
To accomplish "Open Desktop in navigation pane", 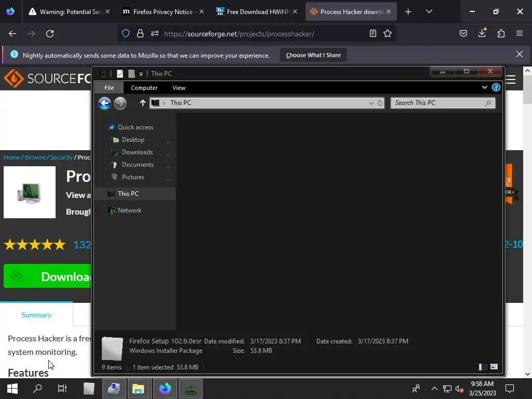I will coord(133,140).
